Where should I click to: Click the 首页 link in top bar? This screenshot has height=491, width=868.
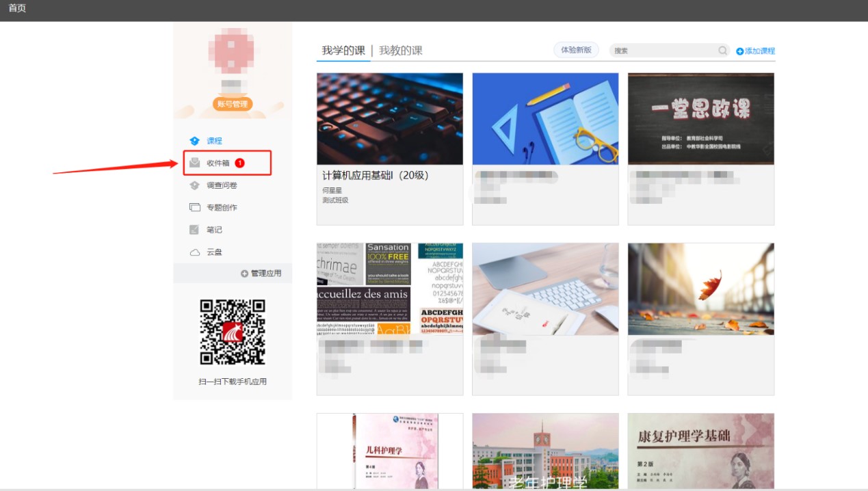[x=17, y=9]
